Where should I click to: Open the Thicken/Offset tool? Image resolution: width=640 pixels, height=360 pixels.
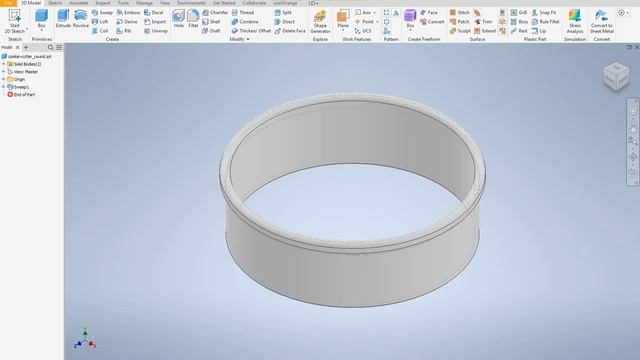pos(251,31)
